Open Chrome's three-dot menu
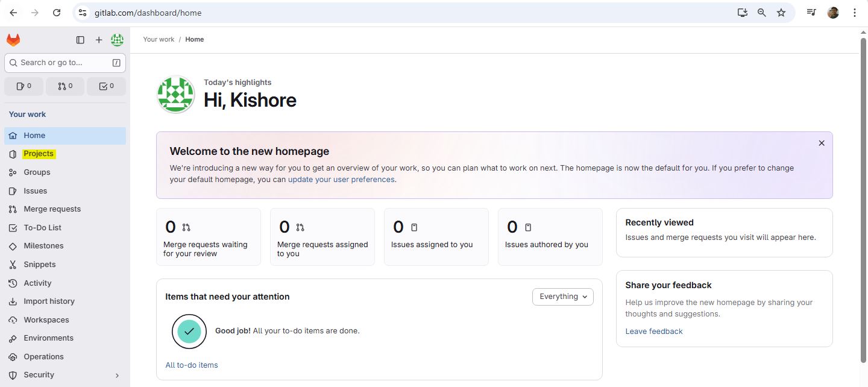This screenshot has height=387, width=868. pyautogui.click(x=855, y=13)
